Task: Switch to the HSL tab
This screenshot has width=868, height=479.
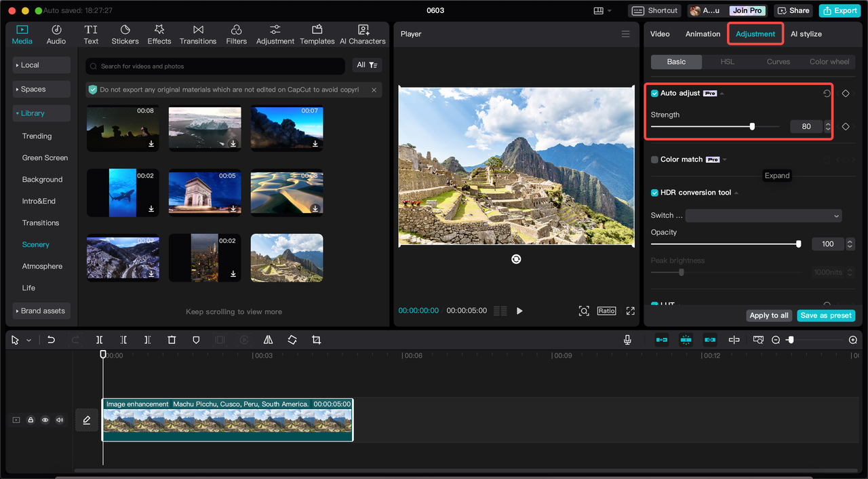Action: tap(727, 62)
